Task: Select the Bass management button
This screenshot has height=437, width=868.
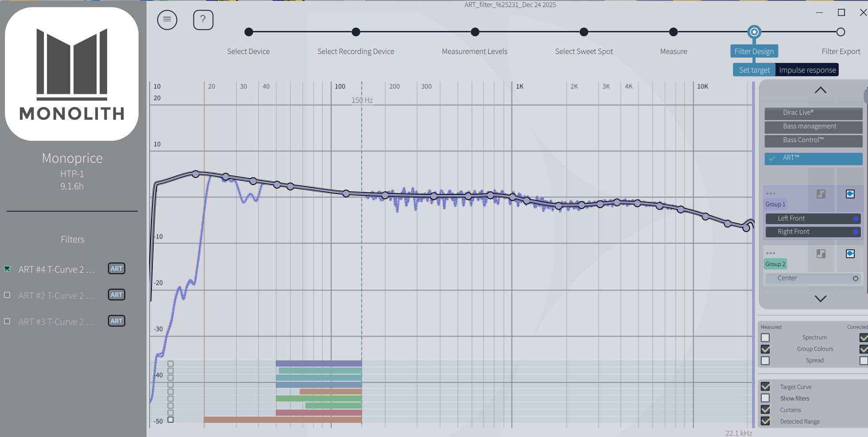Action: [x=813, y=127]
